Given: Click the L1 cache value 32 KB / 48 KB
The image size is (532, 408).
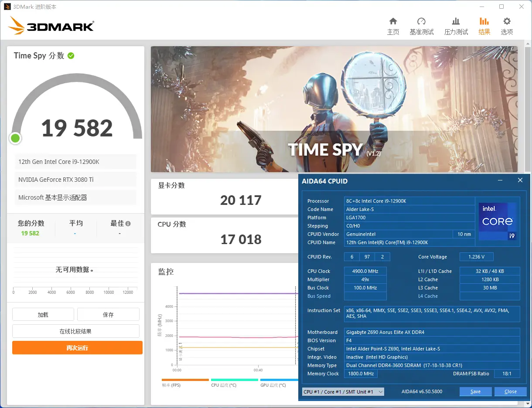Looking at the screenshot, I should pyautogui.click(x=490, y=271).
